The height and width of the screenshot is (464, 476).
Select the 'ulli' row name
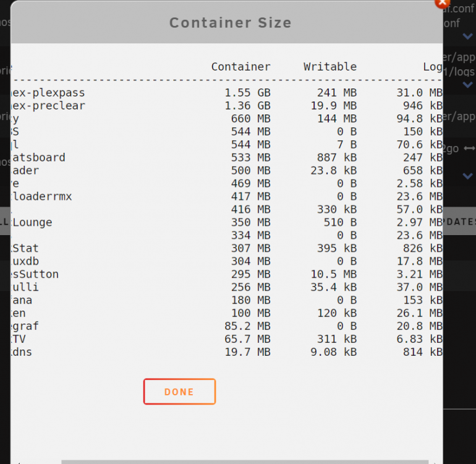(x=25, y=287)
